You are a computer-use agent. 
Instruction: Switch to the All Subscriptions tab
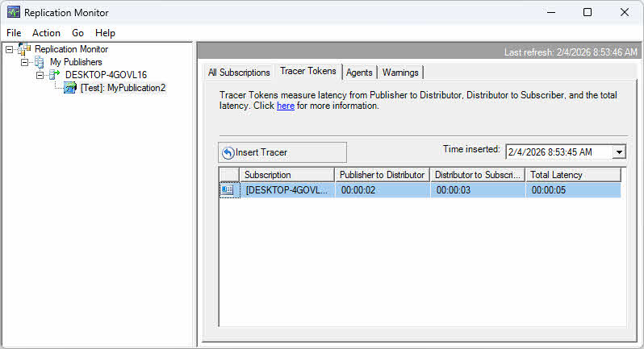coord(239,73)
